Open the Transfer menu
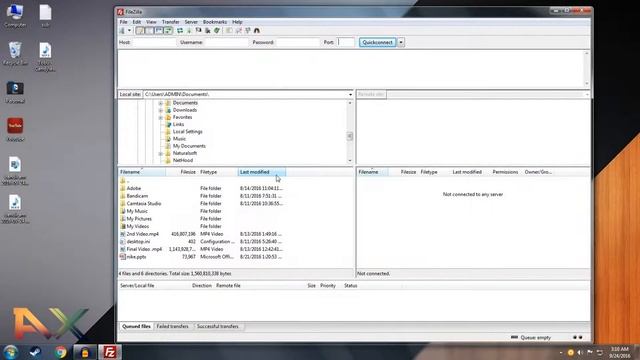The width and height of the screenshot is (640, 360). 170,22
